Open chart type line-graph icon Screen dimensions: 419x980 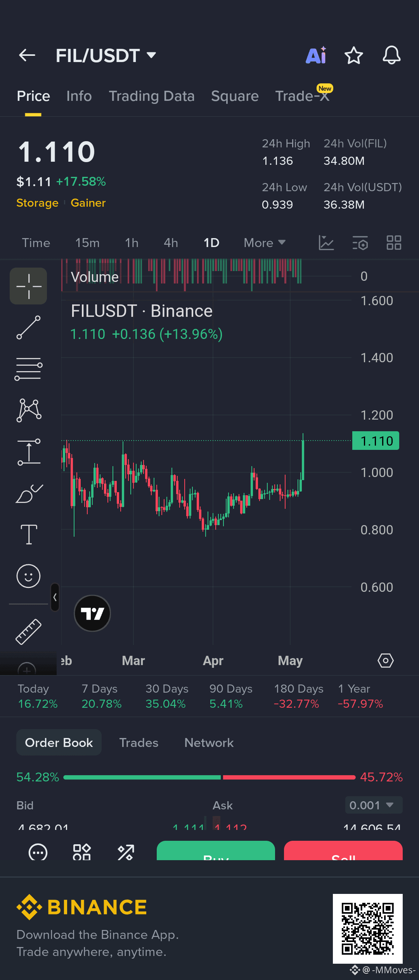click(326, 243)
